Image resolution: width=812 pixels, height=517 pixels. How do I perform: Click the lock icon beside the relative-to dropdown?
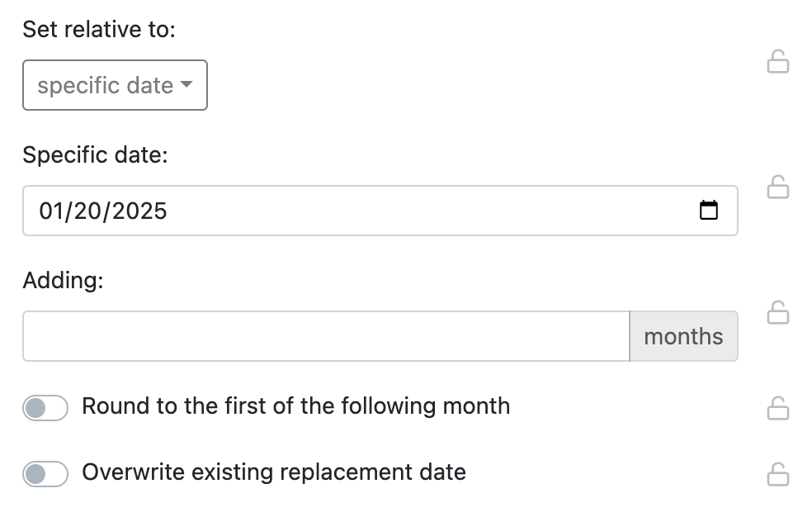click(779, 62)
